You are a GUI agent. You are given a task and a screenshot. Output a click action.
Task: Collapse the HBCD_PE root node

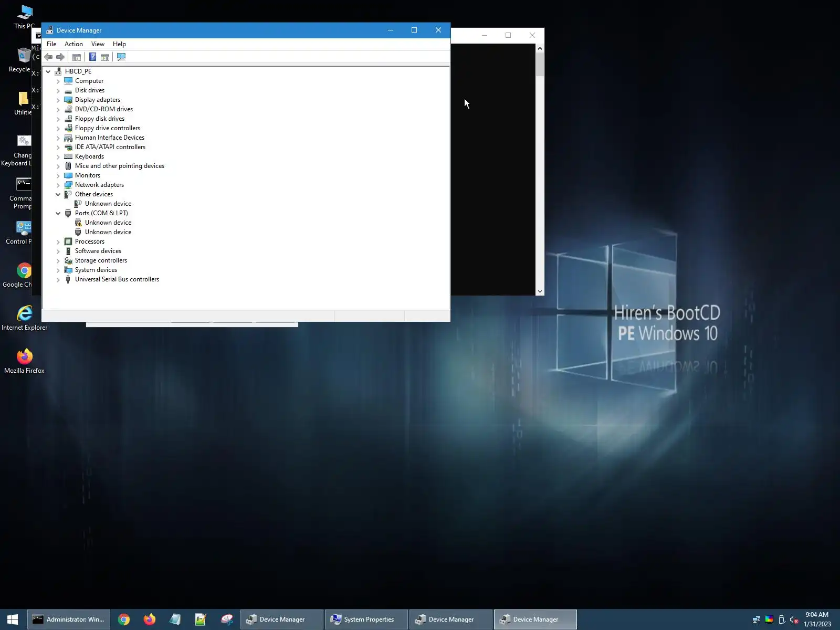(48, 71)
